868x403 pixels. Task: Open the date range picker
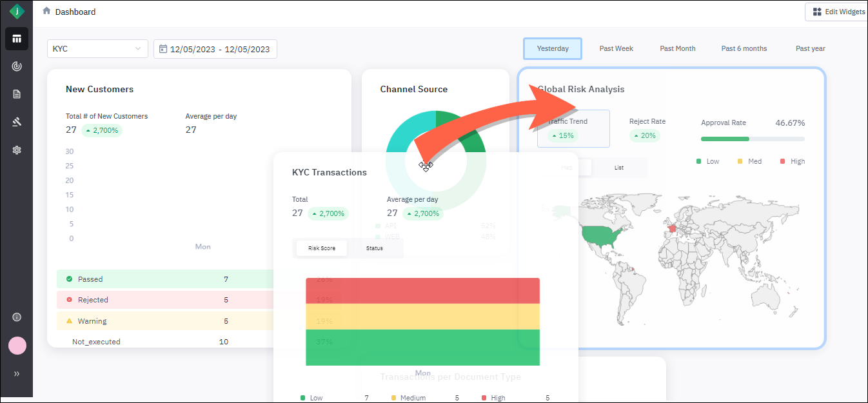click(x=215, y=49)
